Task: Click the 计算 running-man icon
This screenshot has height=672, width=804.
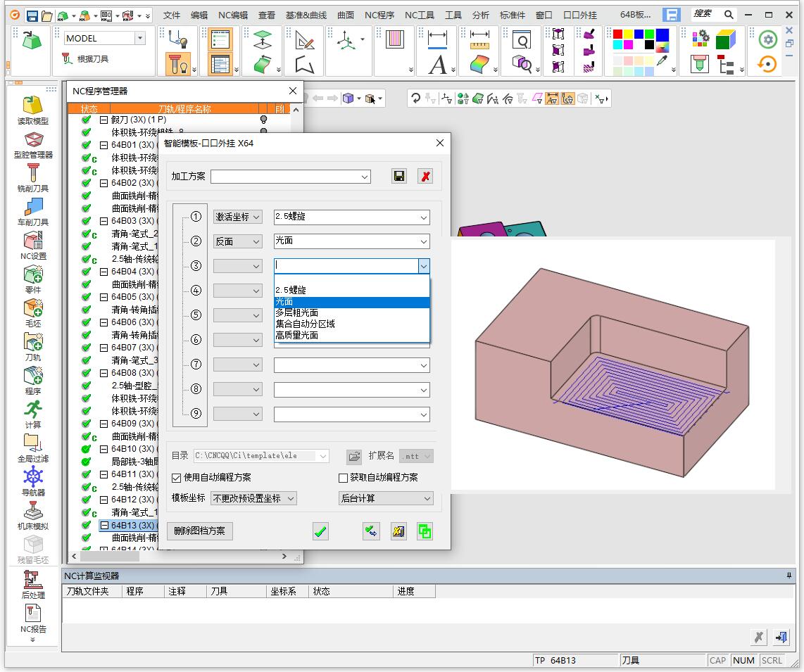Action: (x=33, y=410)
